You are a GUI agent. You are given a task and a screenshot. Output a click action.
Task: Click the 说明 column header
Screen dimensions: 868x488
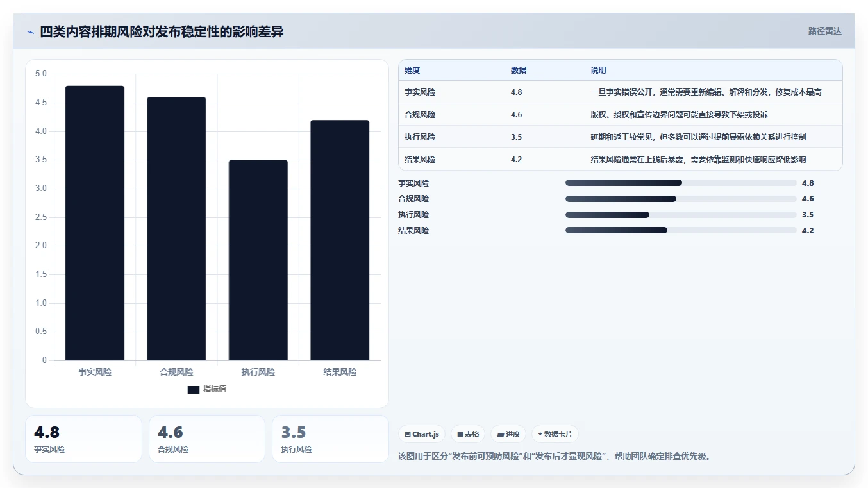tap(598, 71)
